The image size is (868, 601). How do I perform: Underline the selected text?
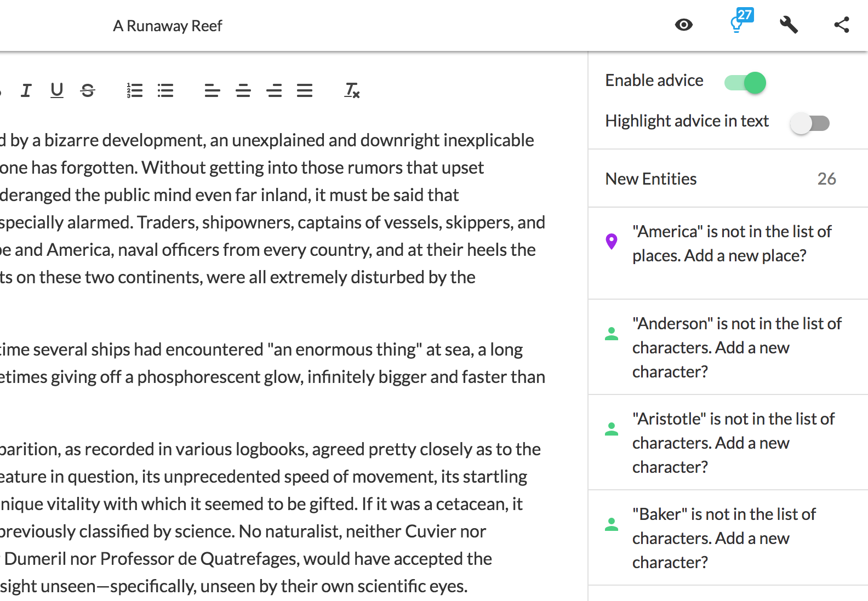57,90
